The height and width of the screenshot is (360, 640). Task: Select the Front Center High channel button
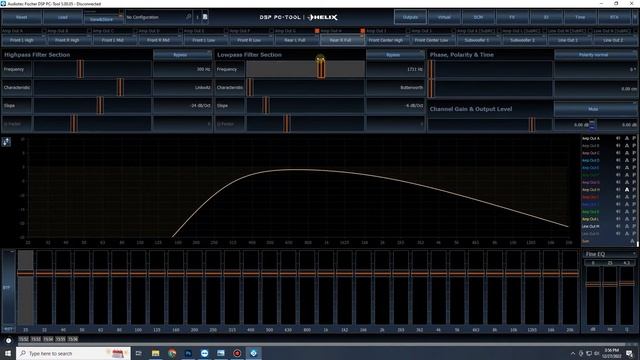click(386, 40)
